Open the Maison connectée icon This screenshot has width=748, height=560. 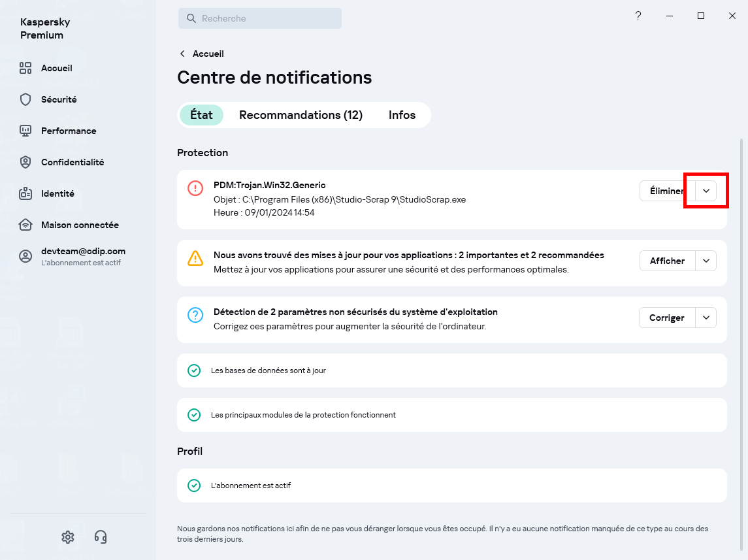coord(25,225)
